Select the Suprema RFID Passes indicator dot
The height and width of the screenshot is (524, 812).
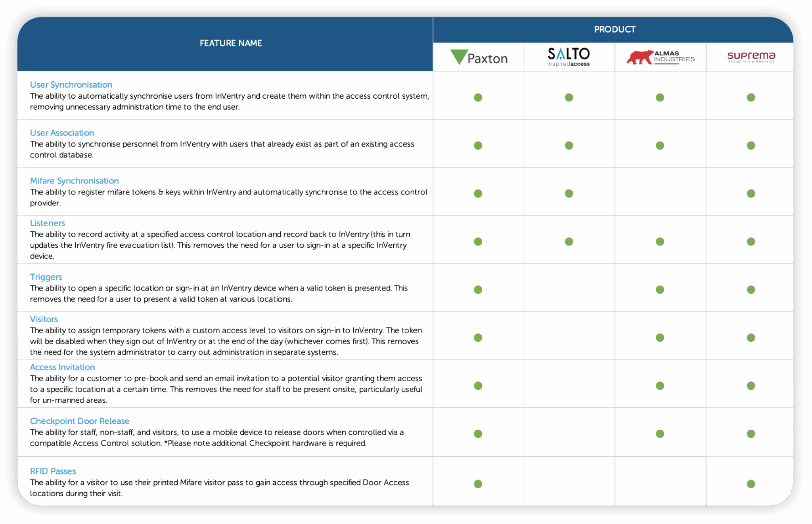point(751,484)
